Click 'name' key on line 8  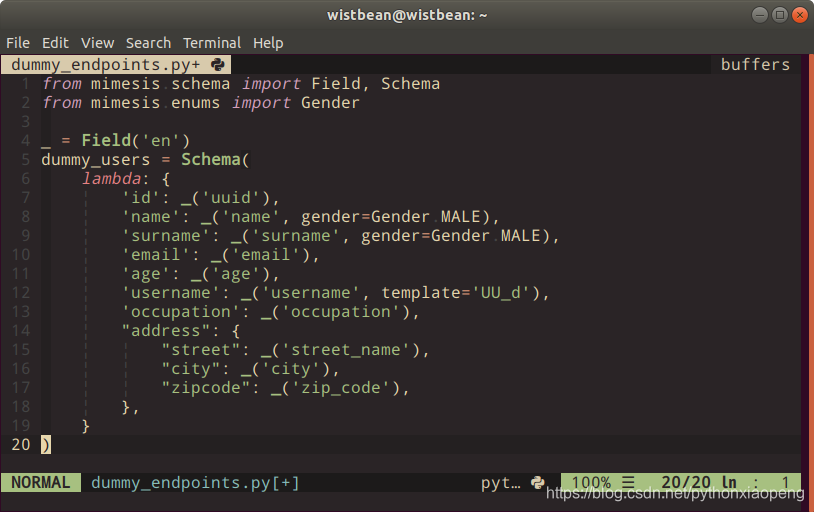tap(151, 217)
